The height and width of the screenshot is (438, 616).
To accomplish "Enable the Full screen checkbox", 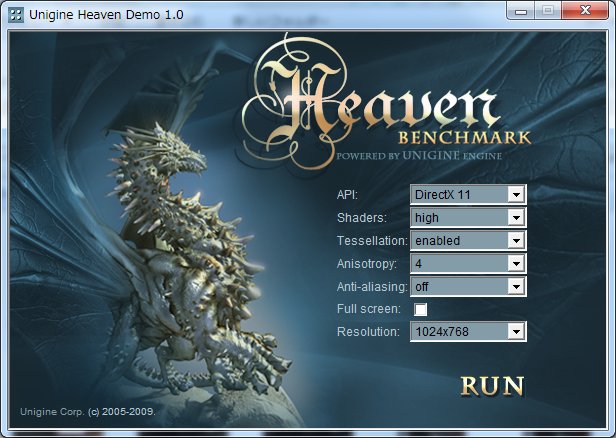I will coord(421,309).
